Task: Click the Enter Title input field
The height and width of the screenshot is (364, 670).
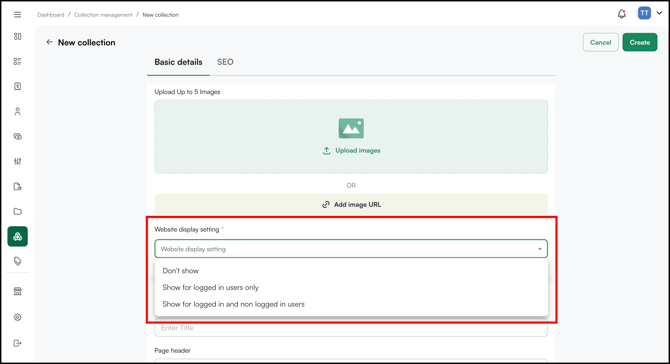Action: (351, 328)
